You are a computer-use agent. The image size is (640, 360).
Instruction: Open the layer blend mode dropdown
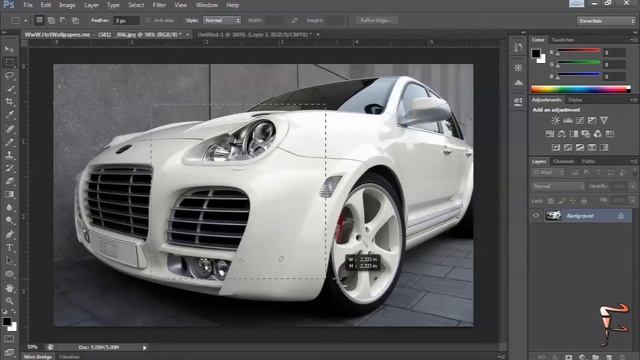click(558, 186)
